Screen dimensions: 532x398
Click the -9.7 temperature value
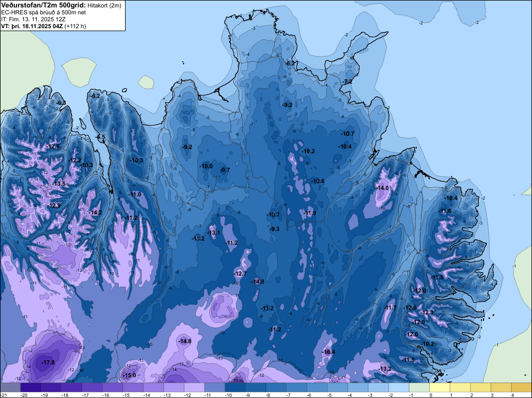(x=225, y=170)
